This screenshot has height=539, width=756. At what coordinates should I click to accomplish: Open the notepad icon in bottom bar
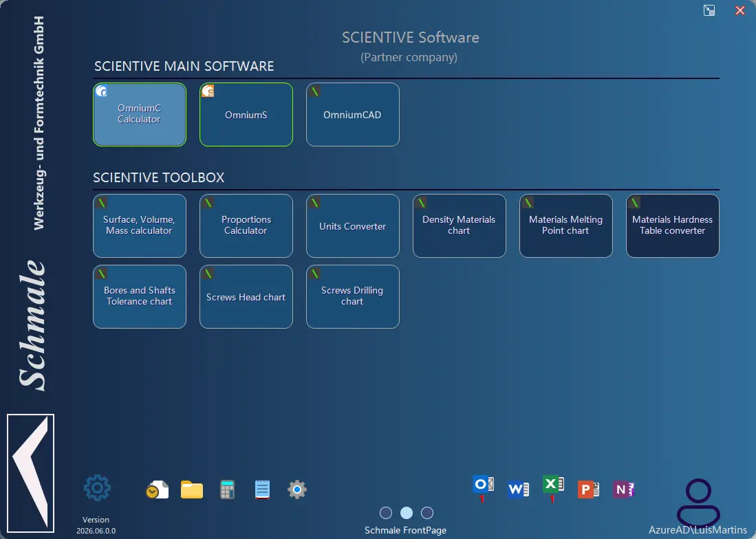262,489
